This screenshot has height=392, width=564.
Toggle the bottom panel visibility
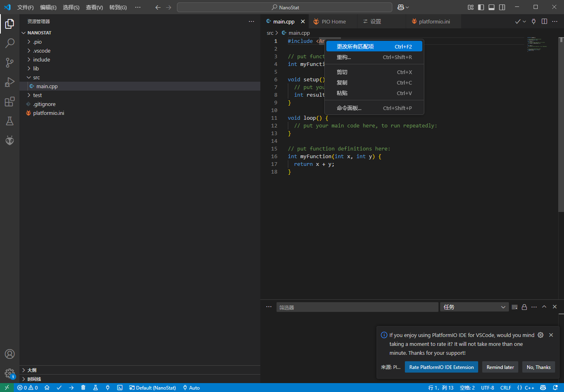[x=492, y=7]
